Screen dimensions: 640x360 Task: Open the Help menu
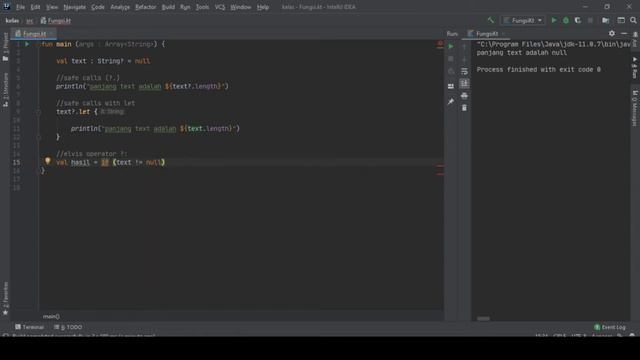(x=263, y=7)
